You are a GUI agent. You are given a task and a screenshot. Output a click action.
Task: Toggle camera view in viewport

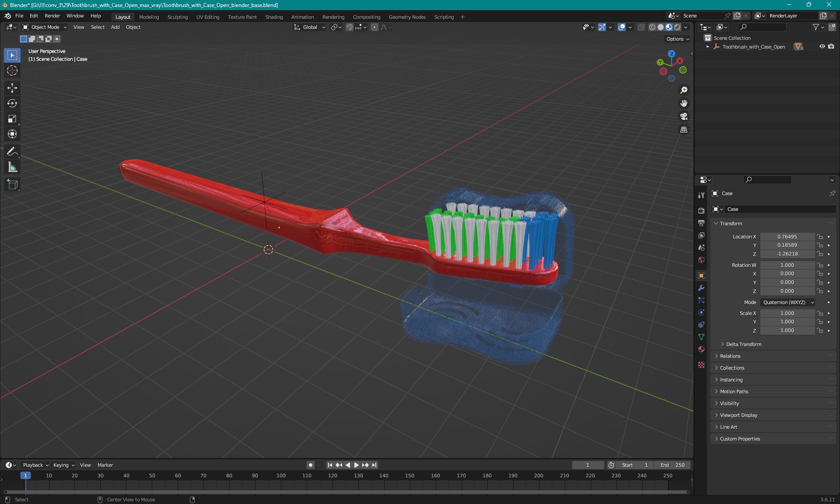click(683, 116)
